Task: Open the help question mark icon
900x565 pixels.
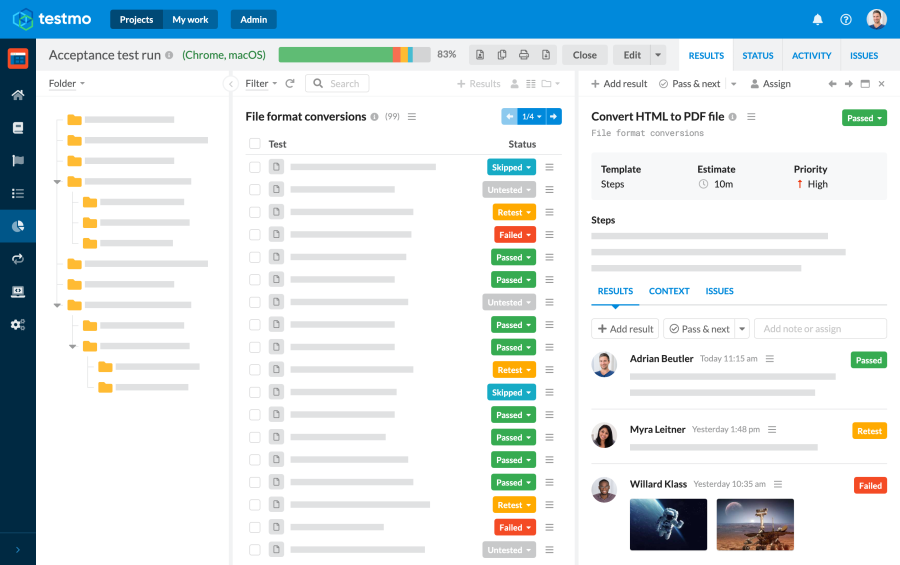Action: pyautogui.click(x=846, y=19)
